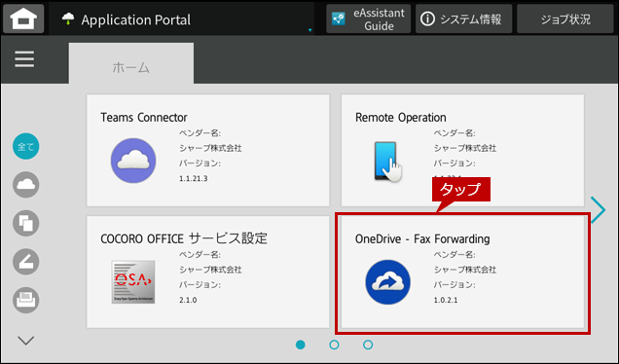Viewport: 619px width, 364px height.
Task: Open eAssistant Guide
Action: [x=368, y=18]
